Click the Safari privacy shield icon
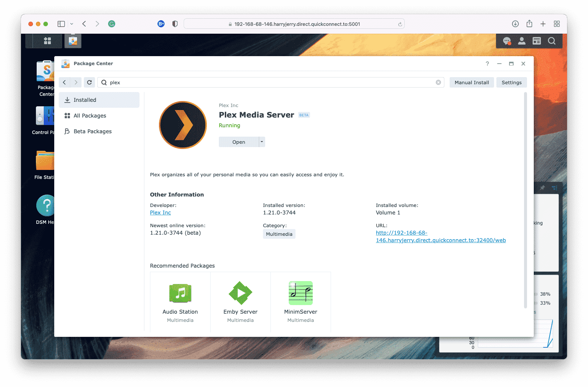 click(x=175, y=24)
